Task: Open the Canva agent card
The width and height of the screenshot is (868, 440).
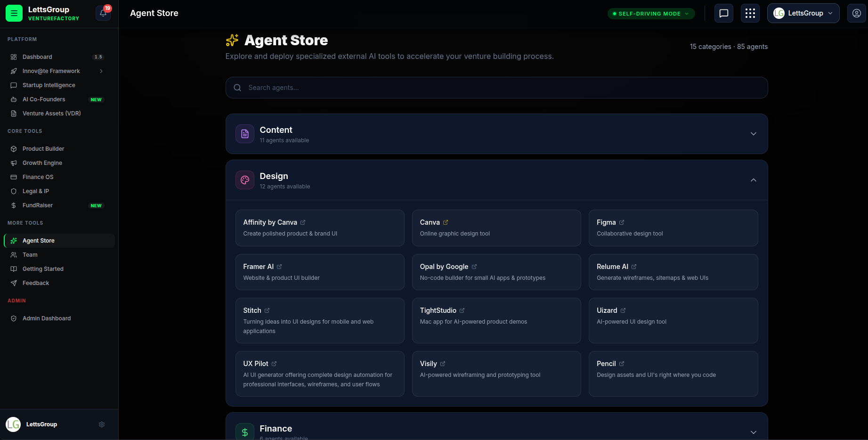Action: tap(496, 228)
